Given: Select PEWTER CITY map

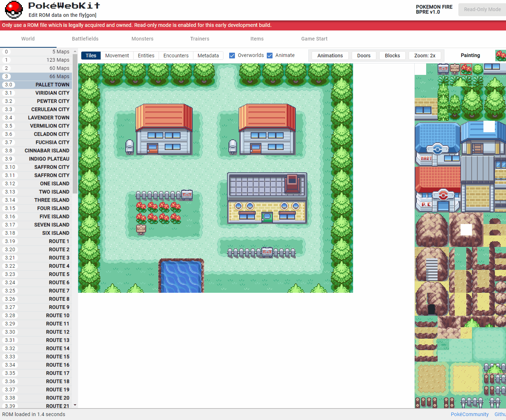Looking at the screenshot, I should click(x=36, y=101).
